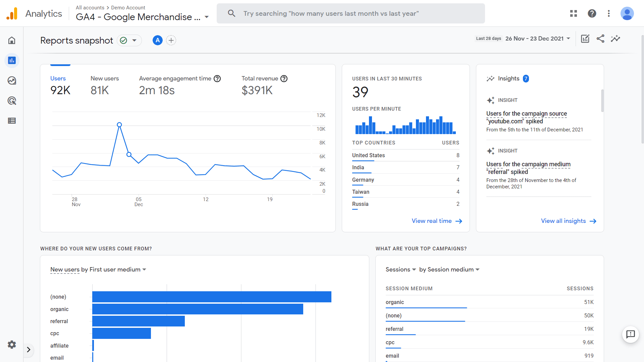Open the referral campaign medium spiked insight

pos(528,168)
